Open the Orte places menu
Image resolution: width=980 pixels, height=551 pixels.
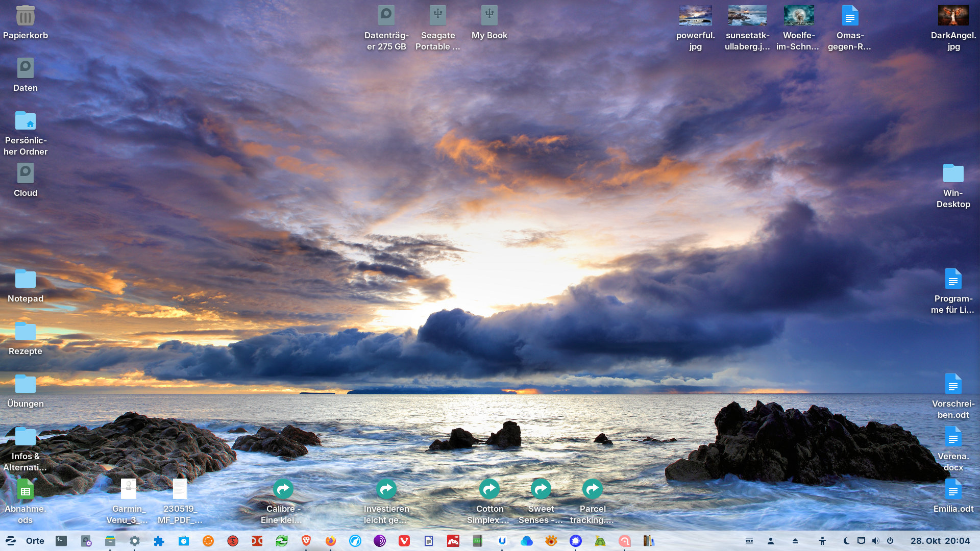35,541
